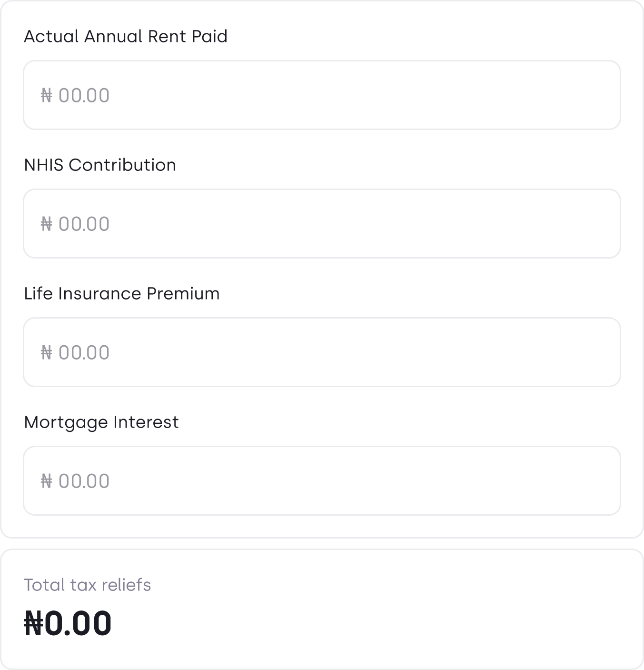Click the 00.00 placeholder under NHIS Contribution

pyautogui.click(x=84, y=224)
